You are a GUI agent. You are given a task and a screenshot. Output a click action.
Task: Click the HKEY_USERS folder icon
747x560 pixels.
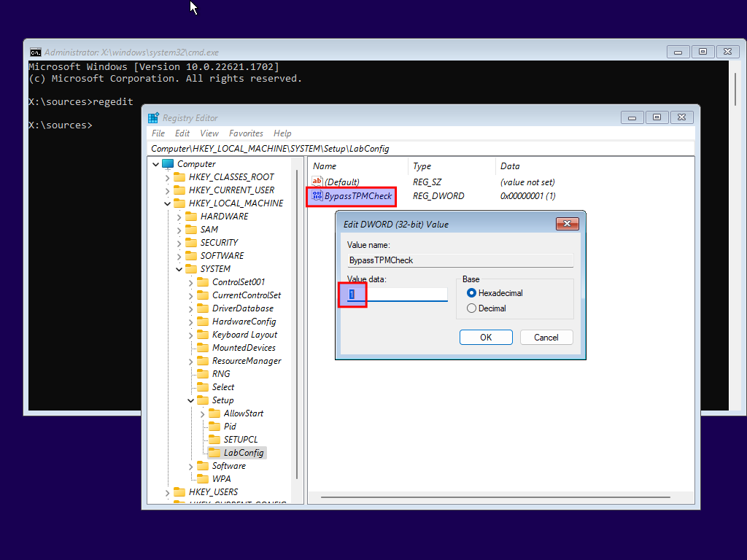179,492
